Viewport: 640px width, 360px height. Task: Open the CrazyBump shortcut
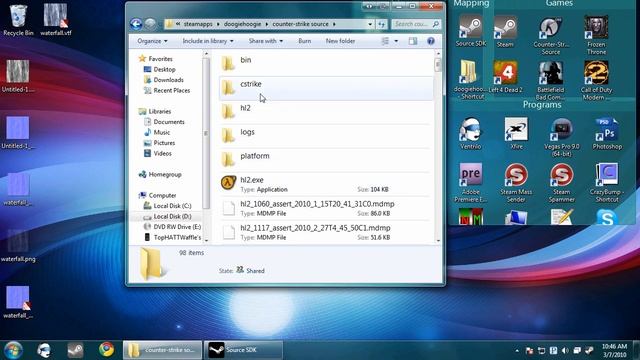tap(607, 182)
